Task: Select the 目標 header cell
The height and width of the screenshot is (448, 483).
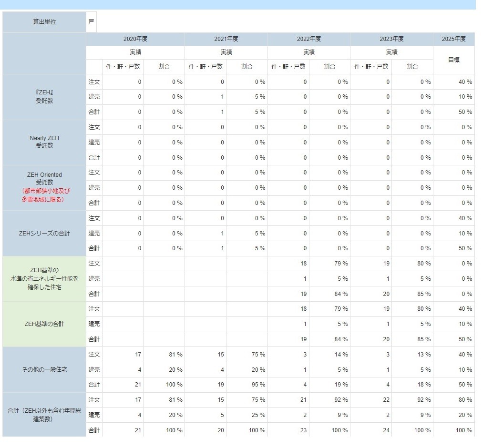Action: point(453,60)
